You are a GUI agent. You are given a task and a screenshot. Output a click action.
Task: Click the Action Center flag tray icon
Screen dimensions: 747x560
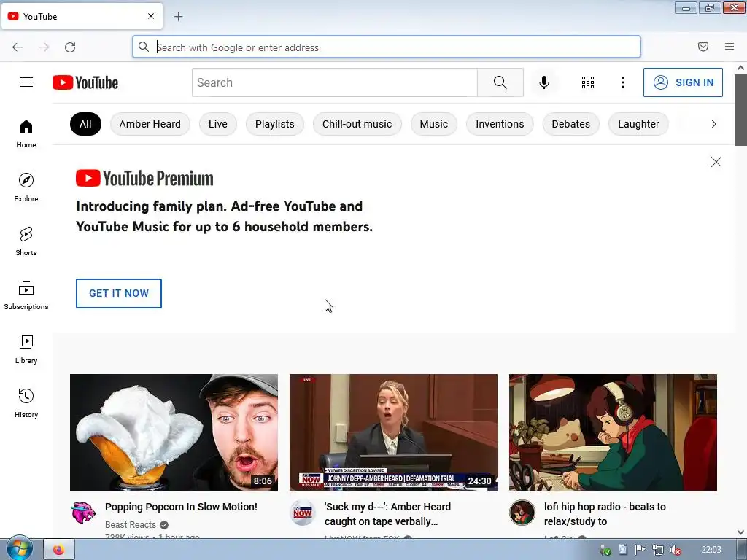coord(640,550)
